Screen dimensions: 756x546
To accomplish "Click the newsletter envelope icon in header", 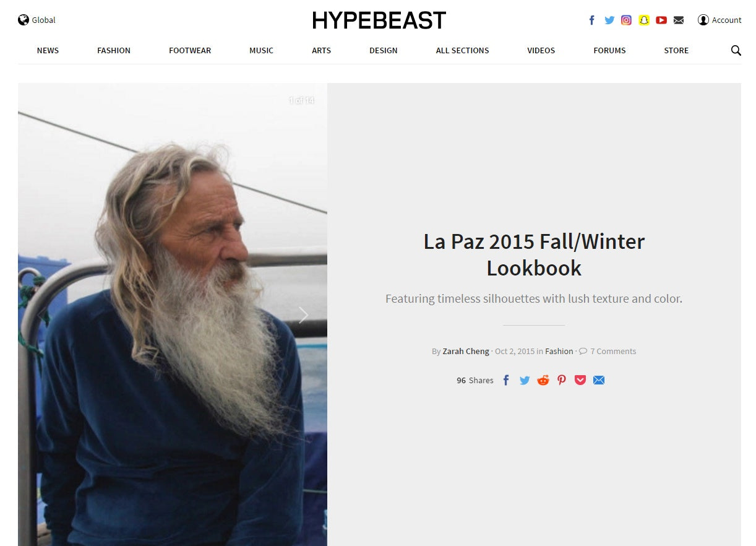I will click(679, 20).
